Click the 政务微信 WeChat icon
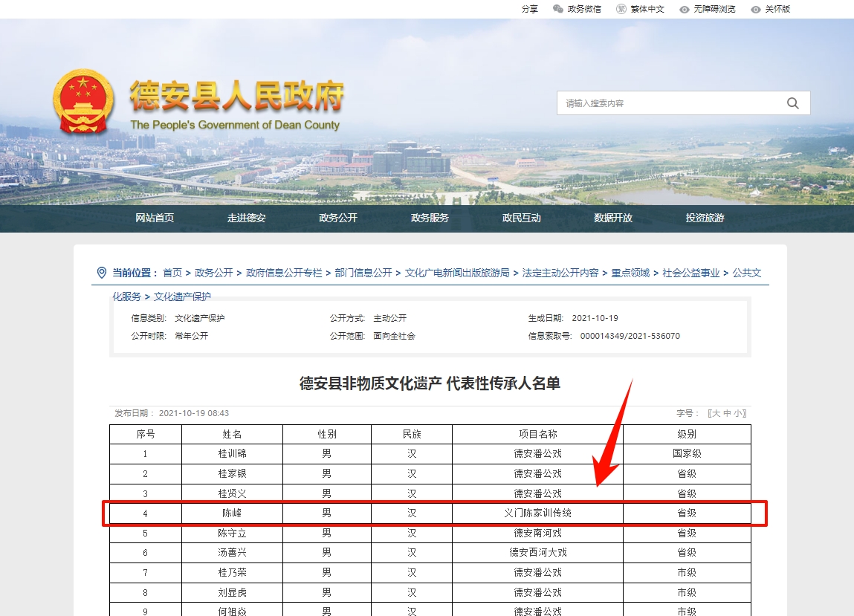Image resolution: width=854 pixels, height=616 pixels. [x=558, y=9]
